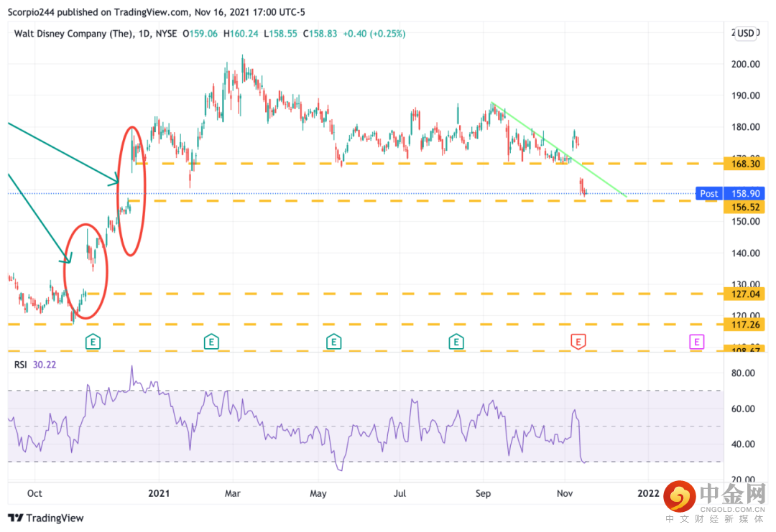Click the 180.00 price axis label
The image size is (776, 532).
click(745, 127)
